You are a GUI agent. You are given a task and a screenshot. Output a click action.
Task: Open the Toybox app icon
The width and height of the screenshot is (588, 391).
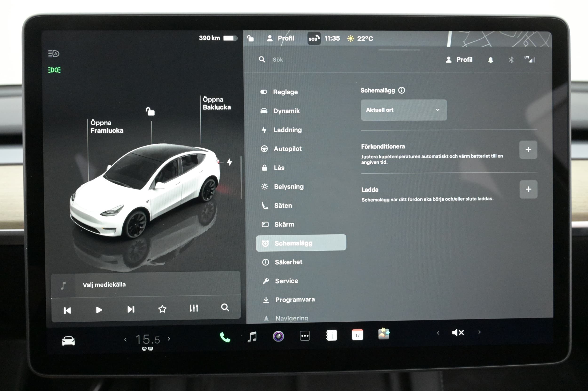tap(384, 334)
